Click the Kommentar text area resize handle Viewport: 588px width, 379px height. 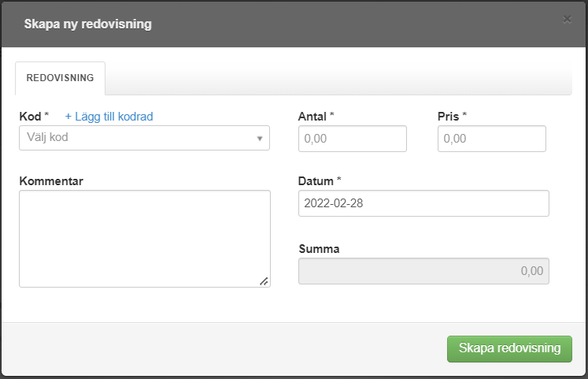pos(264,281)
